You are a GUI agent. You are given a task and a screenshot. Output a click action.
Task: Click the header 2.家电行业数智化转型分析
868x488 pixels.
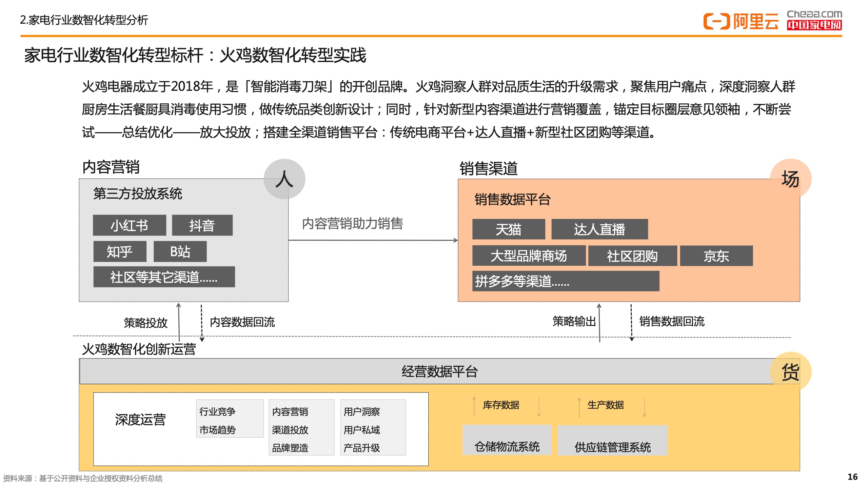click(x=84, y=20)
